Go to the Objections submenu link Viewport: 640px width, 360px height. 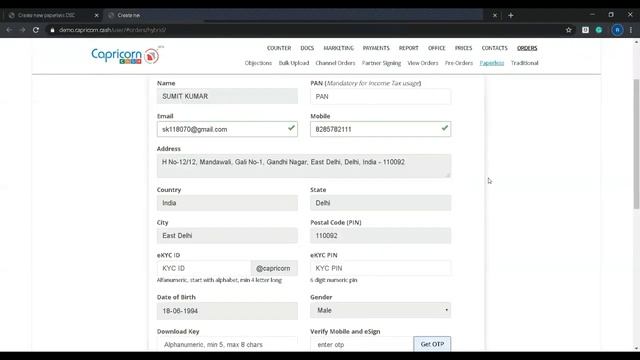pyautogui.click(x=258, y=63)
